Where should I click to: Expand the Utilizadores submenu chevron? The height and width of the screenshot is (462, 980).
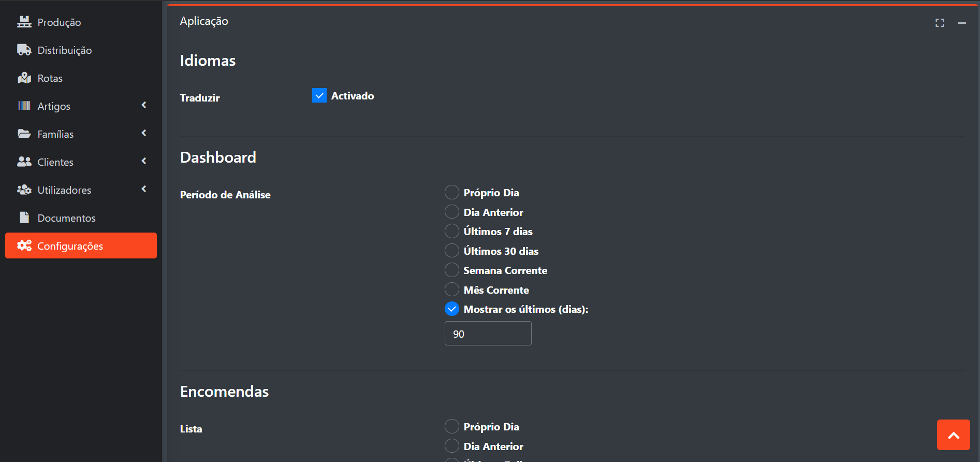144,189
